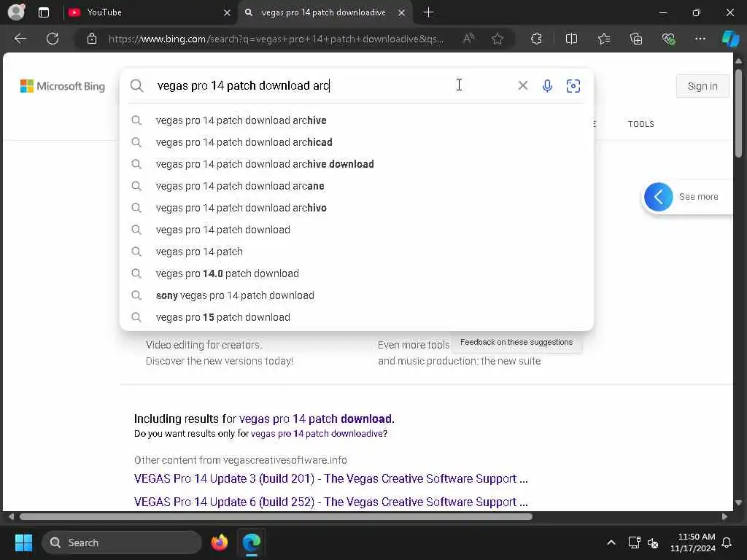Click the vertical page scrollbar thumb
The image size is (747, 560).
[x=738, y=113]
